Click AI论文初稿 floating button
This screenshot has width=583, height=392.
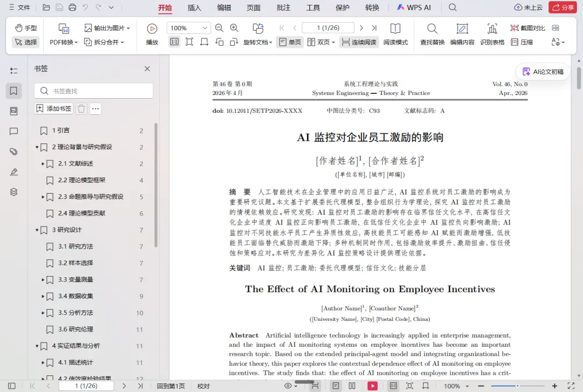pos(543,72)
